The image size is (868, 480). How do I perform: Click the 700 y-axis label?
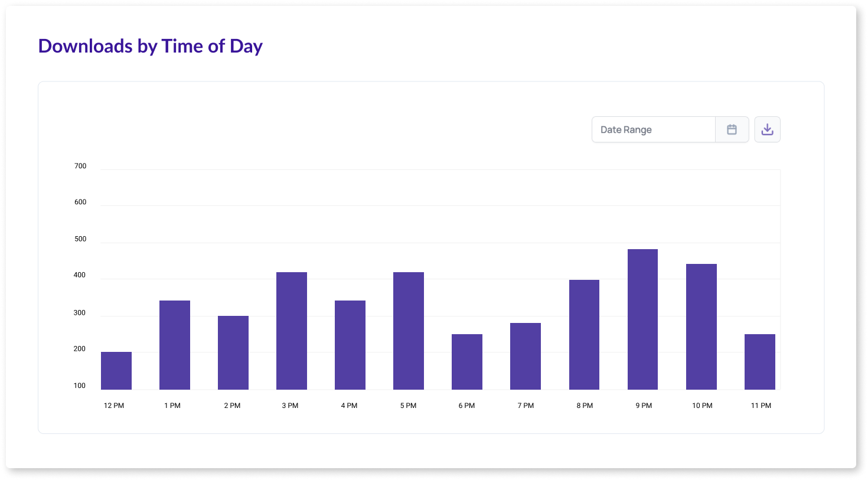click(80, 166)
